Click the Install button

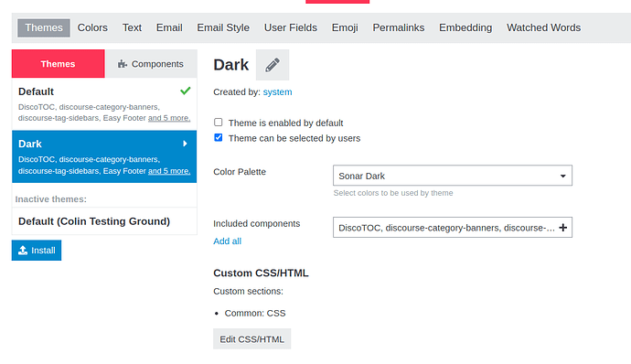pyautogui.click(x=37, y=251)
